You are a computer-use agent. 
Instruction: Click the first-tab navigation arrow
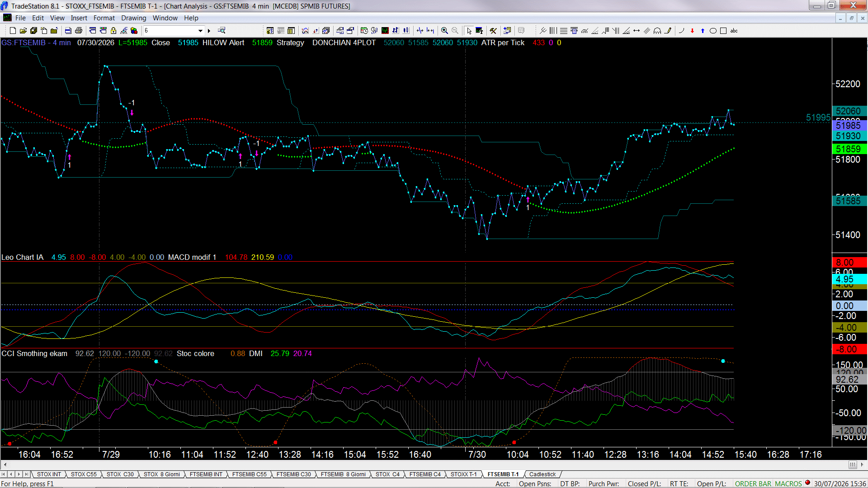pyautogui.click(x=4, y=474)
